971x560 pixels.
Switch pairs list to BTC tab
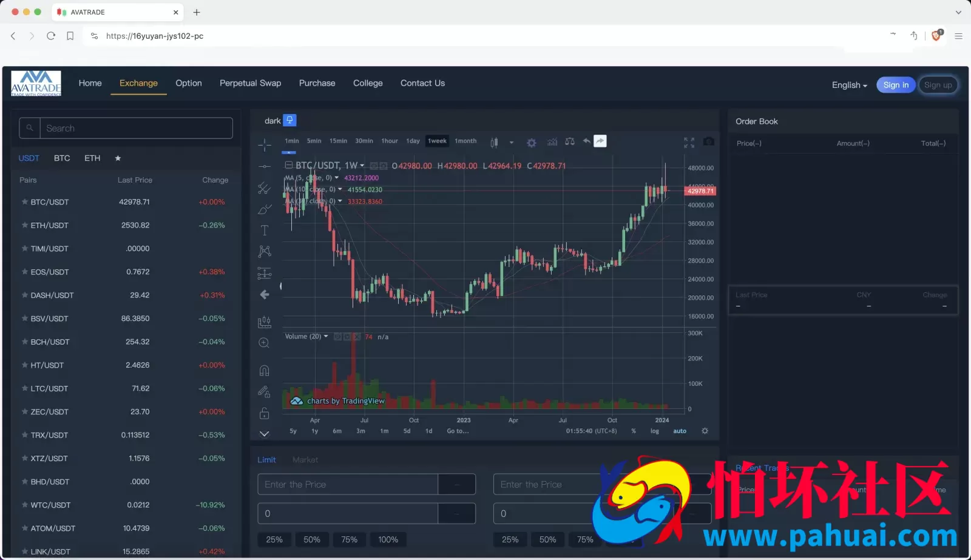[62, 158]
